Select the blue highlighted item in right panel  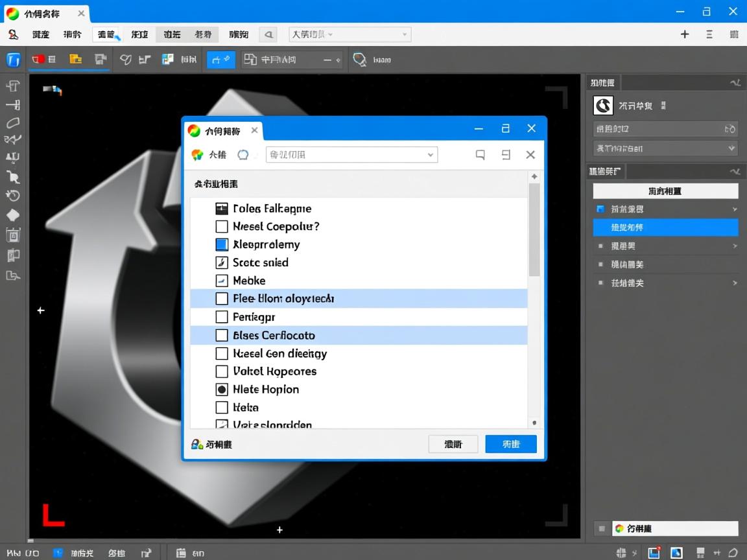coord(665,227)
